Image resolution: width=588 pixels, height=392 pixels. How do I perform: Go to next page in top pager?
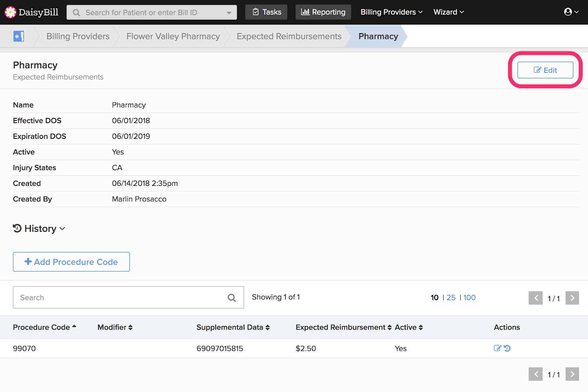572,298
